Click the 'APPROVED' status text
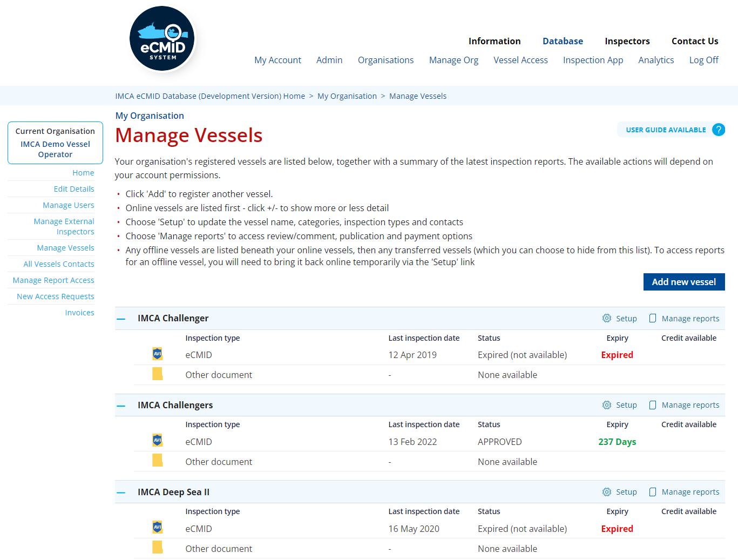The height and width of the screenshot is (560, 738). click(x=500, y=442)
